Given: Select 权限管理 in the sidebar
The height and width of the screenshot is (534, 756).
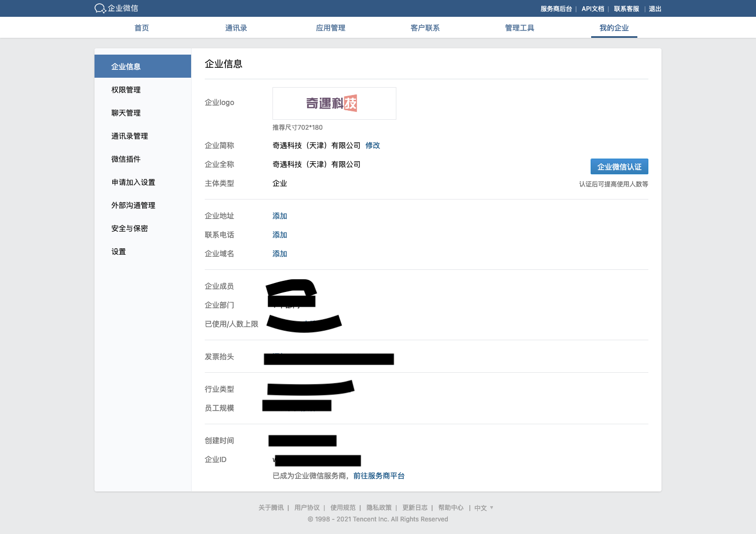Looking at the screenshot, I should [x=126, y=90].
